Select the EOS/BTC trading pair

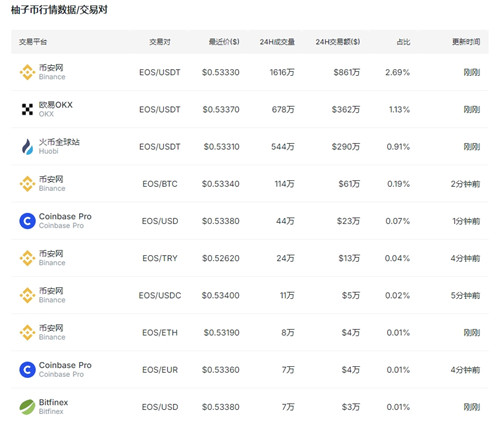point(160,184)
